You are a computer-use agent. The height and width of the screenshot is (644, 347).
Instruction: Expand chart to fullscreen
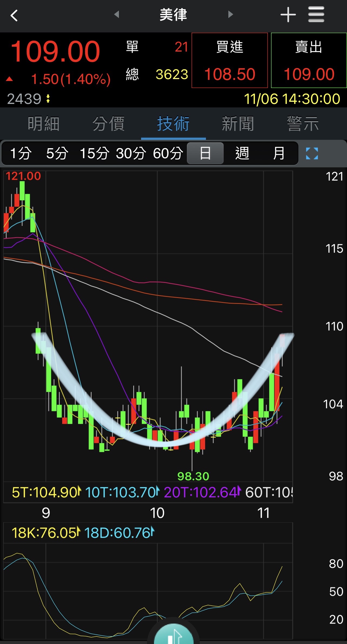[312, 153]
